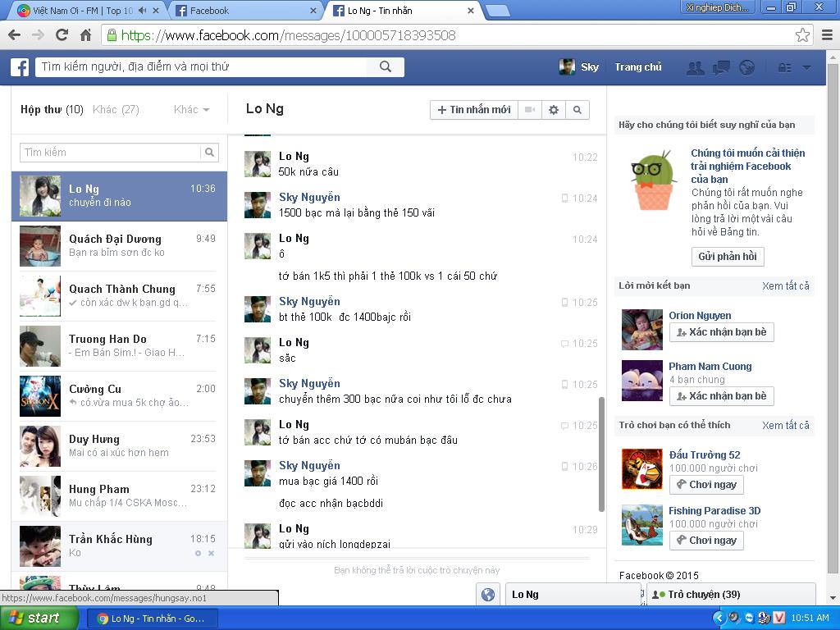840x630 pixels.
Task: Start a video call with Lo Ng
Action: point(530,110)
